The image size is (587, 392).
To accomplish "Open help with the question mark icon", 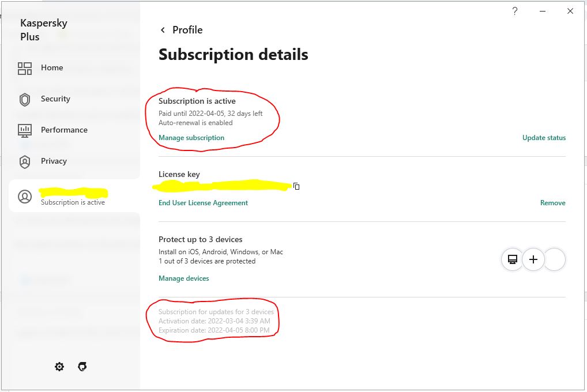I will [x=515, y=11].
